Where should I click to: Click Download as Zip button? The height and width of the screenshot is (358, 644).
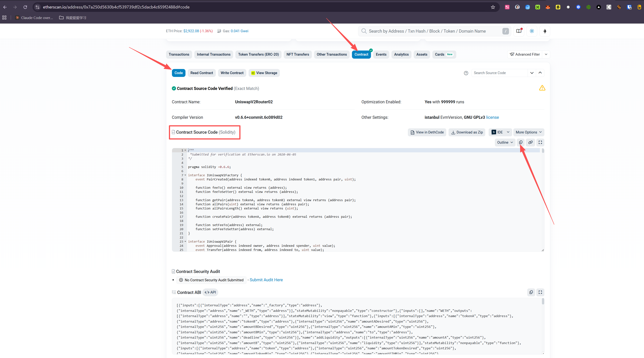click(x=467, y=132)
